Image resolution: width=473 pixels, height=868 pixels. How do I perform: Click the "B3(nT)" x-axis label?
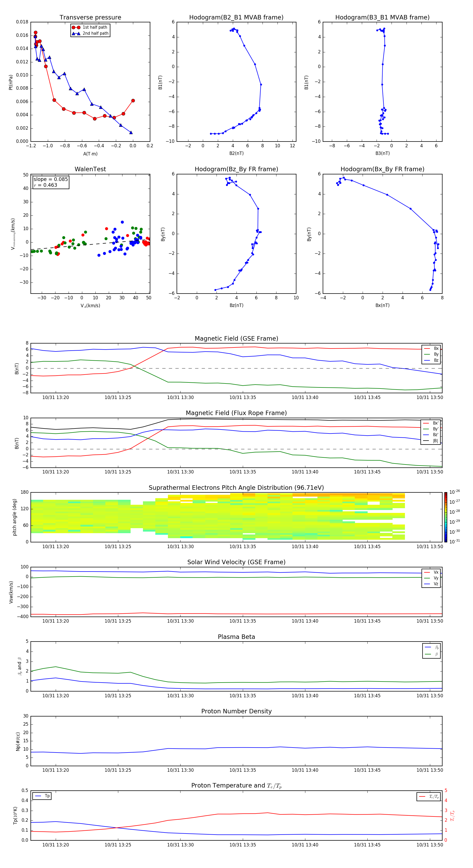382,153
